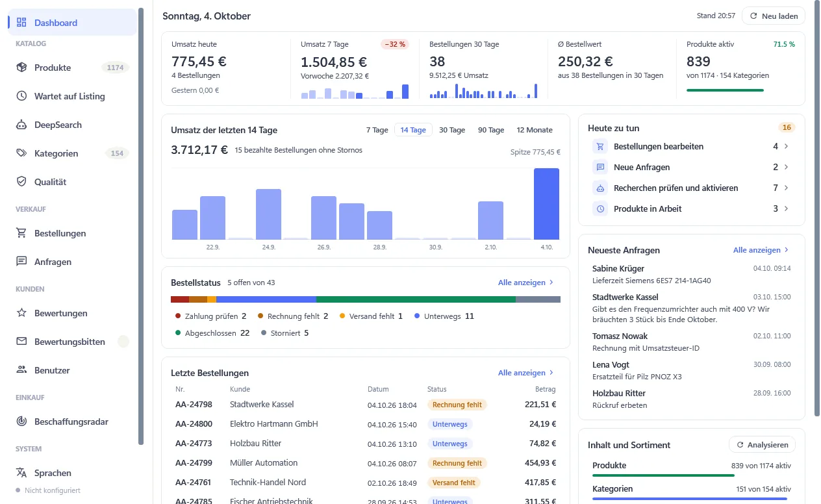This screenshot has width=821, height=504.
Task: Open DeepSearch via its robot icon
Action: click(x=21, y=125)
